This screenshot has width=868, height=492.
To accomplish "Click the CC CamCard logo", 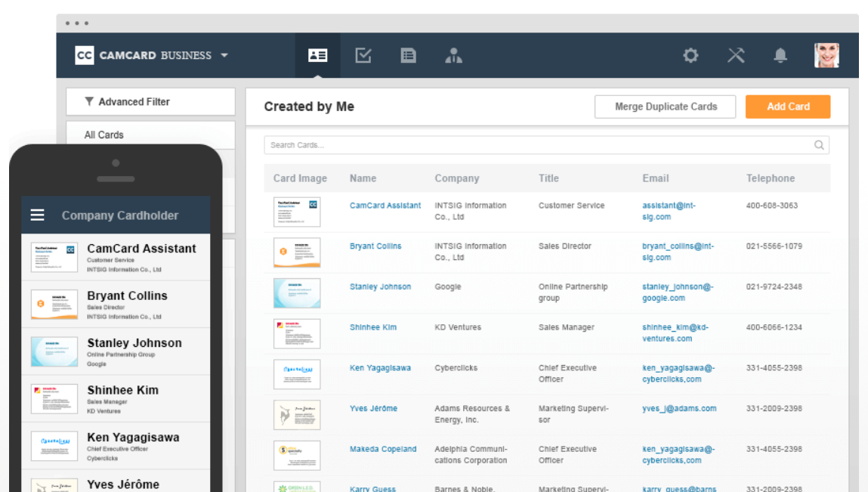I will pyautogui.click(x=84, y=55).
